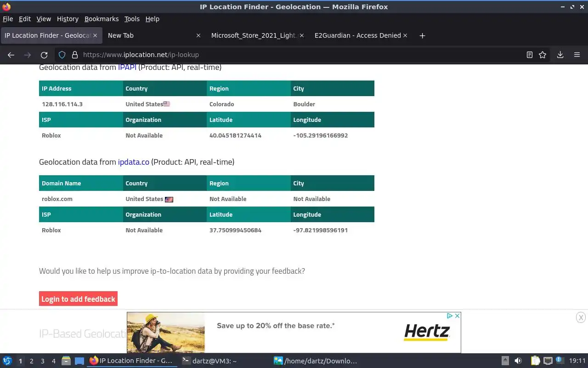View site security padlock info

pyautogui.click(x=75, y=55)
